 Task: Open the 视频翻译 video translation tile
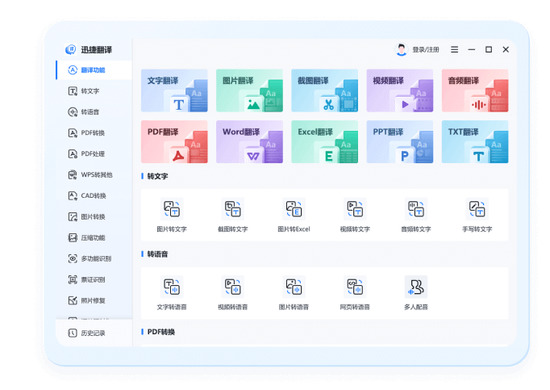coord(400,90)
